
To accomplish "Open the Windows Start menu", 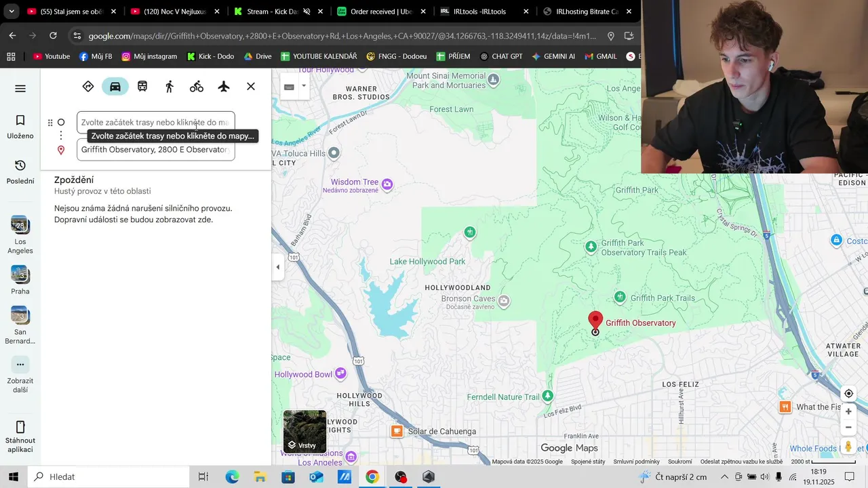I will 13,476.
